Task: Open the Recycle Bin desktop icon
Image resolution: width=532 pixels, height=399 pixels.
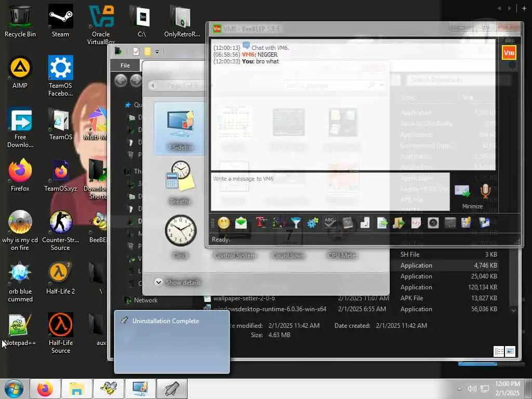Action: pos(20,21)
